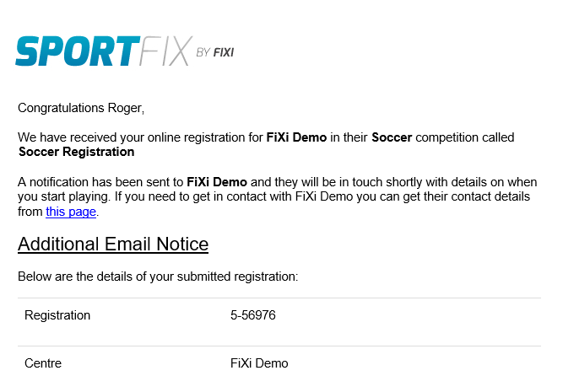This screenshot has height=392, width=563.
Task: Click bold 'FiXi Demo' in first paragraph
Action: (296, 137)
